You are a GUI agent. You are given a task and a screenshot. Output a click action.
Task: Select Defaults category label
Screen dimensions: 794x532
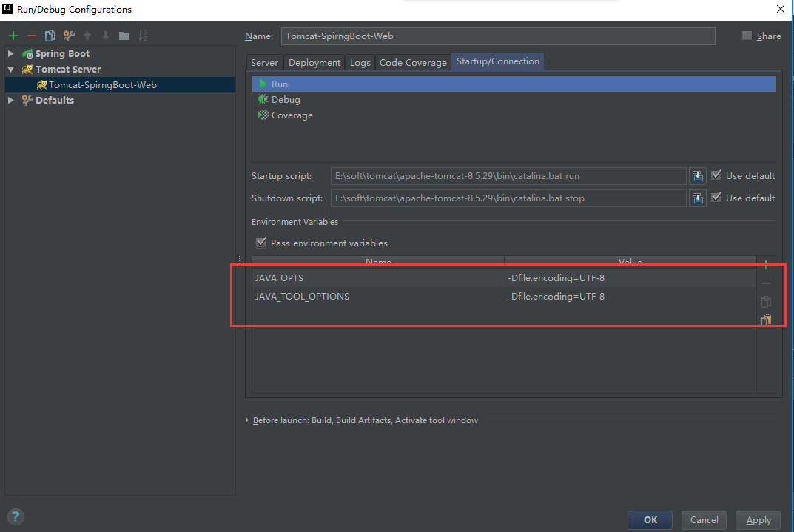tap(55, 100)
